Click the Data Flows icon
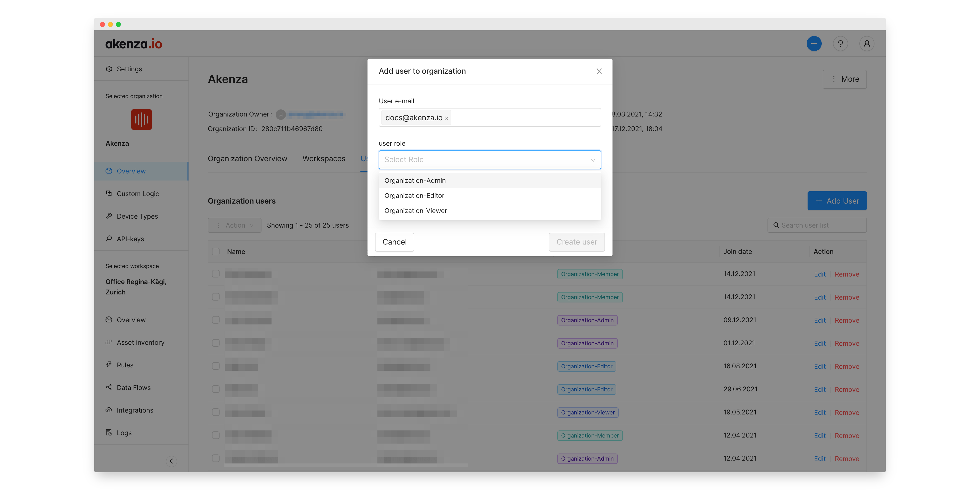Viewport: 980px width, 490px height. (x=109, y=387)
